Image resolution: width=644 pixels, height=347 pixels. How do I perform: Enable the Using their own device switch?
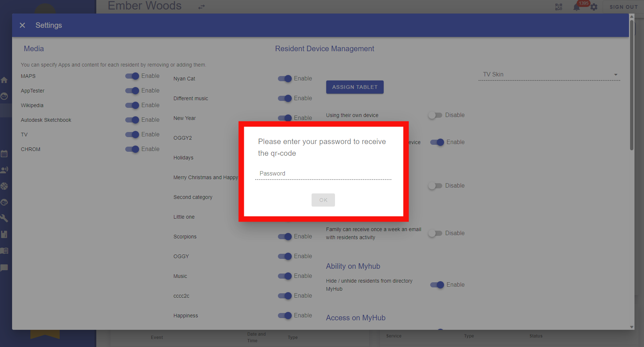[x=435, y=115]
